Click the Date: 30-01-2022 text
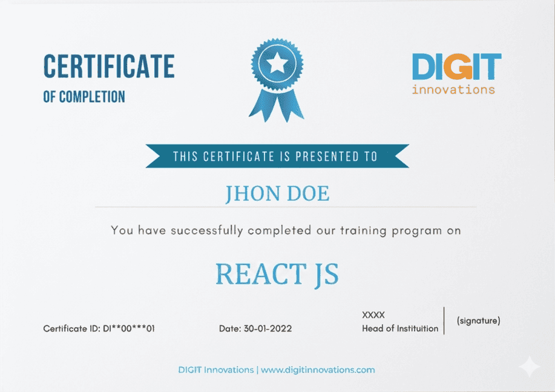The image size is (555, 392). (x=255, y=328)
